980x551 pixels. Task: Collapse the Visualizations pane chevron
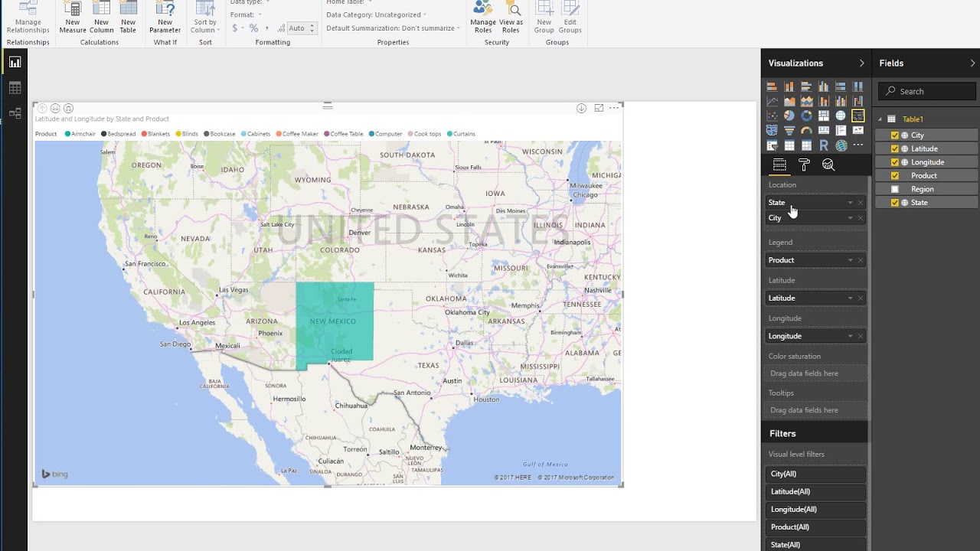[x=861, y=64]
